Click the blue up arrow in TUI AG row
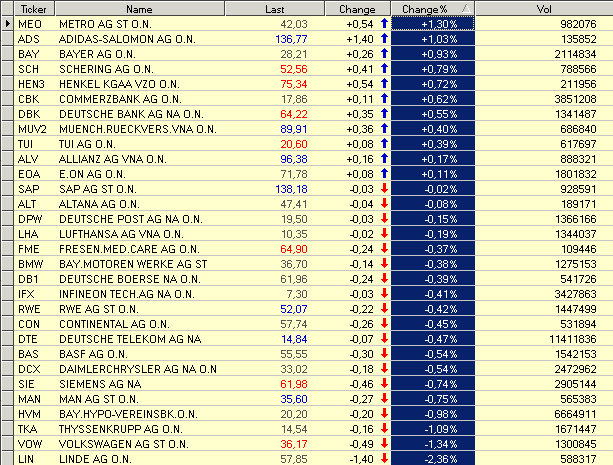 [384, 143]
